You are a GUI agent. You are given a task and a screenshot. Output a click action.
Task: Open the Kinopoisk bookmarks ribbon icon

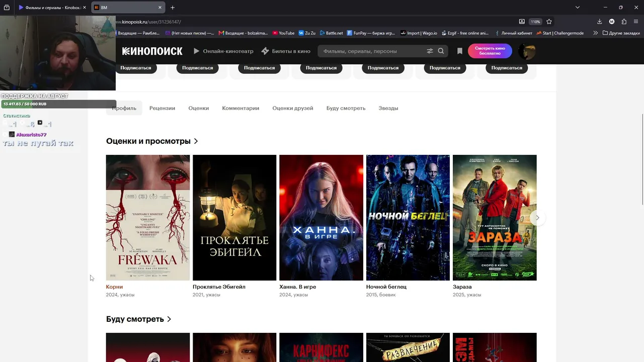[x=460, y=51]
